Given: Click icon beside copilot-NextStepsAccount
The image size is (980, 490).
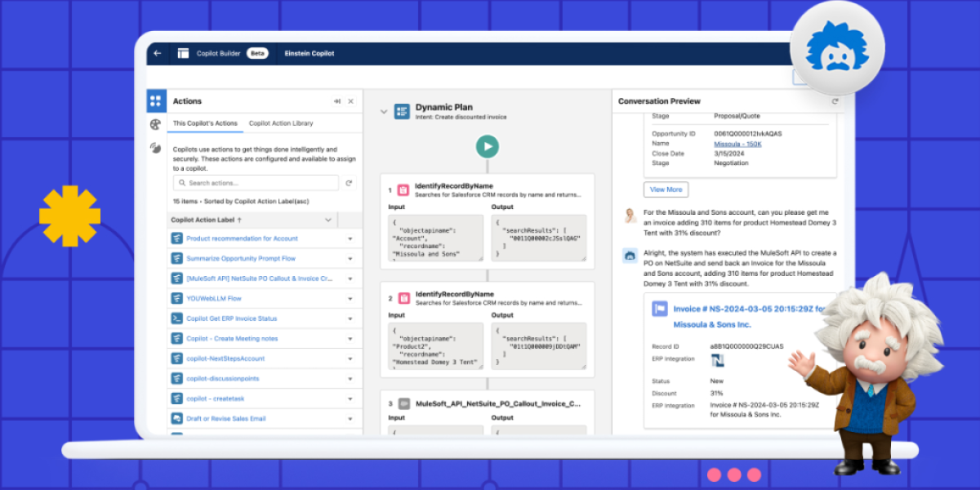Looking at the screenshot, I should (x=176, y=359).
